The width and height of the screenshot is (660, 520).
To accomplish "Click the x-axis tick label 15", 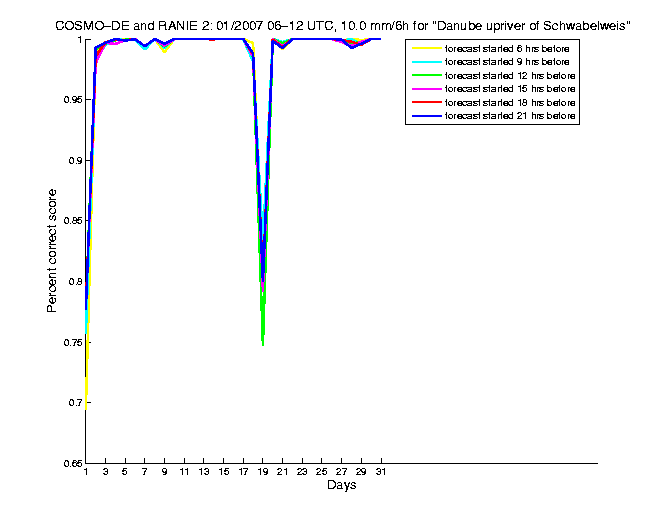I will point(224,472).
